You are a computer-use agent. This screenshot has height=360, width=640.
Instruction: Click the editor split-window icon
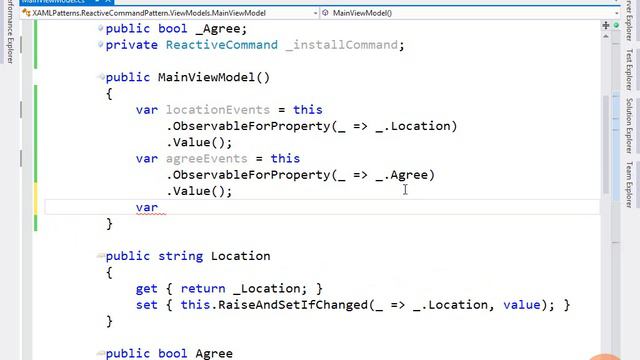coord(606,26)
